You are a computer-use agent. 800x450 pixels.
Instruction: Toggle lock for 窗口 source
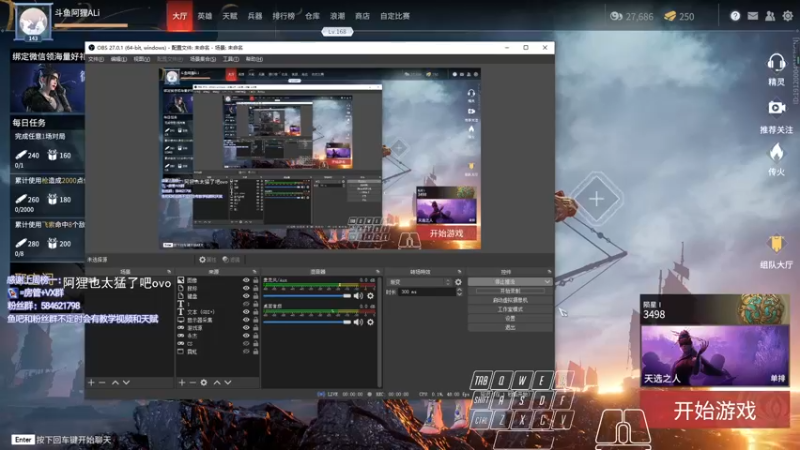pyautogui.click(x=256, y=352)
